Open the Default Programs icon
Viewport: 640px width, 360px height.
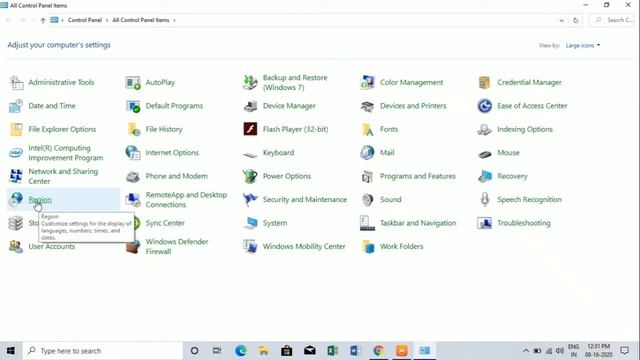(x=133, y=106)
